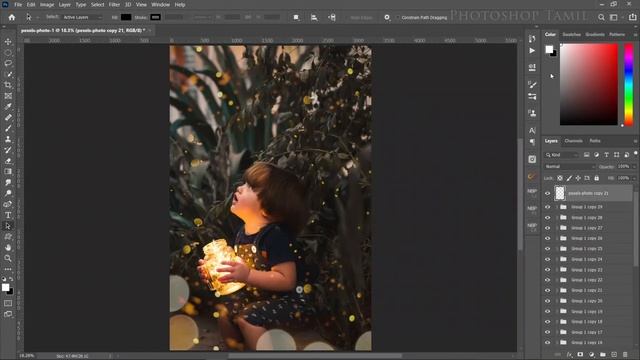Select the Horizontal Type tool
The width and height of the screenshot is (640, 360).
click(x=8, y=215)
